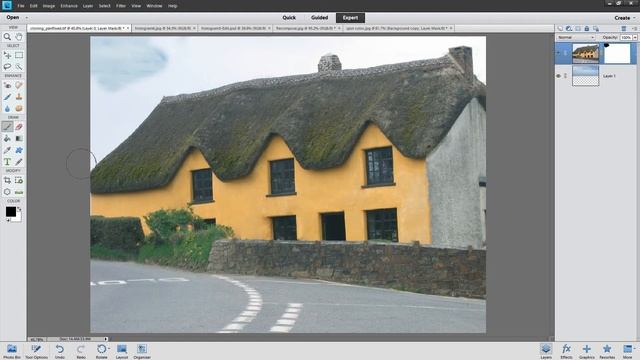640x360 pixels.
Task: Select the Red Eye Removal tool
Action: (x=7, y=85)
